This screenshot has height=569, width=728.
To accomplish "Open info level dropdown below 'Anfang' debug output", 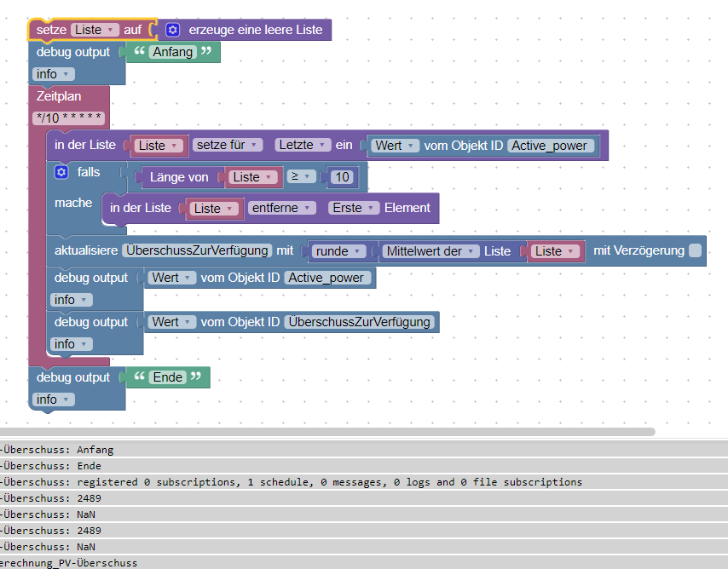I will pos(53,74).
